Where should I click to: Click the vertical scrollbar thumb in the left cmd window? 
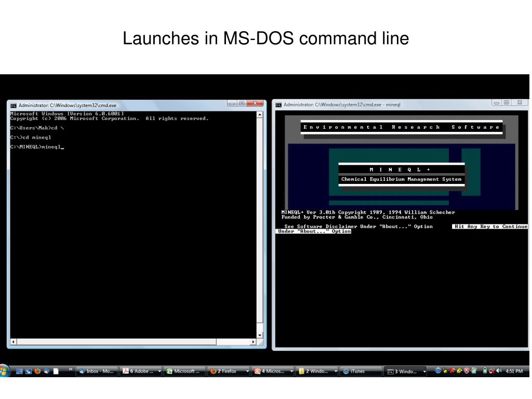[260, 220]
